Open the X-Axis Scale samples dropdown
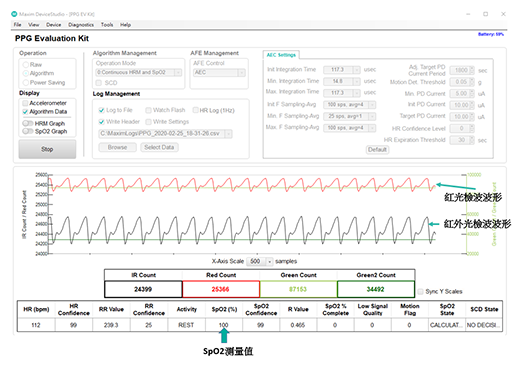The image size is (520, 365). 259,261
